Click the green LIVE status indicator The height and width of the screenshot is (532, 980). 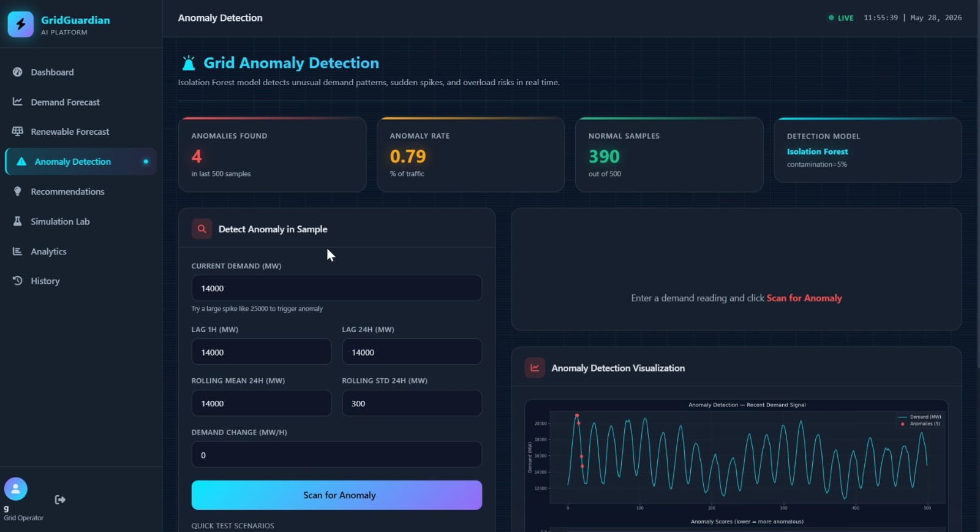tap(841, 18)
